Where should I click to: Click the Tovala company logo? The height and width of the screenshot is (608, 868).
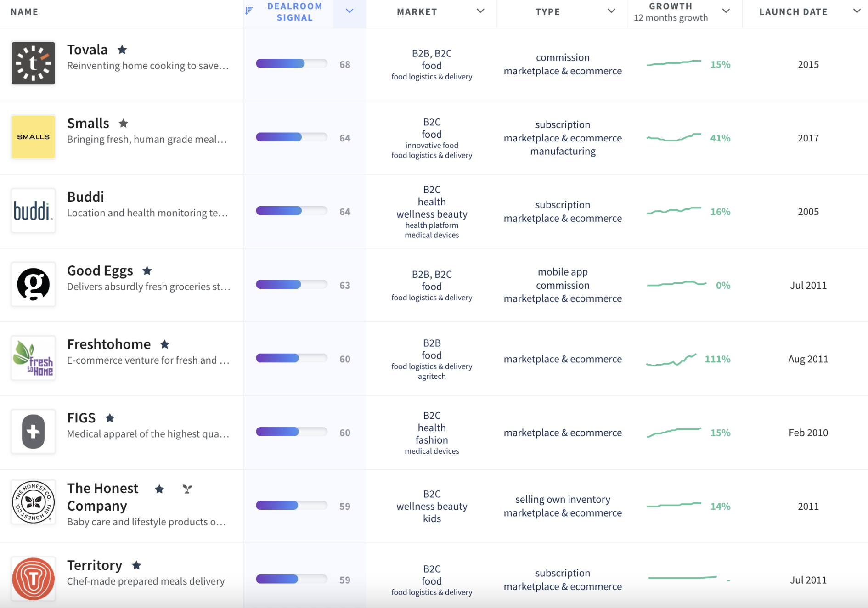pos(33,63)
